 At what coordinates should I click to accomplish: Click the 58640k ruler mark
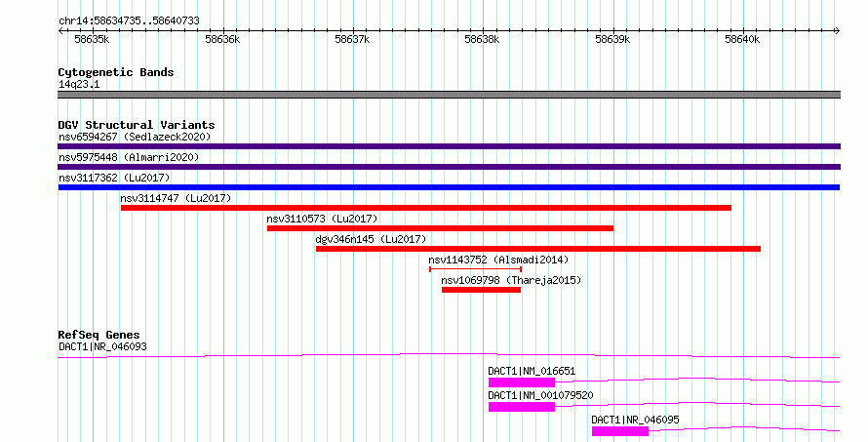pos(742,39)
